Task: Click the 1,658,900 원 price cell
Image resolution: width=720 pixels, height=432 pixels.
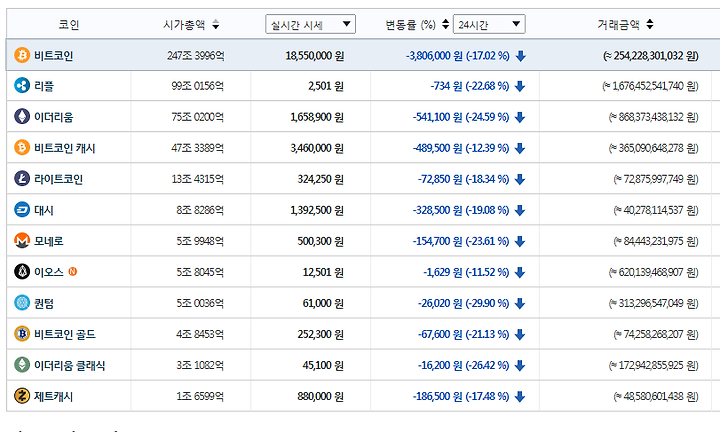Action: [317, 118]
